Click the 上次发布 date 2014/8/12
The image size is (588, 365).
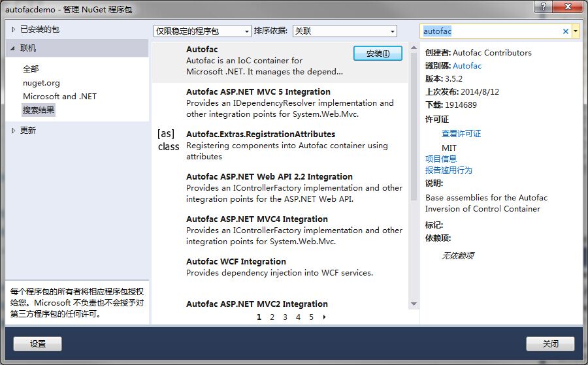click(x=480, y=92)
